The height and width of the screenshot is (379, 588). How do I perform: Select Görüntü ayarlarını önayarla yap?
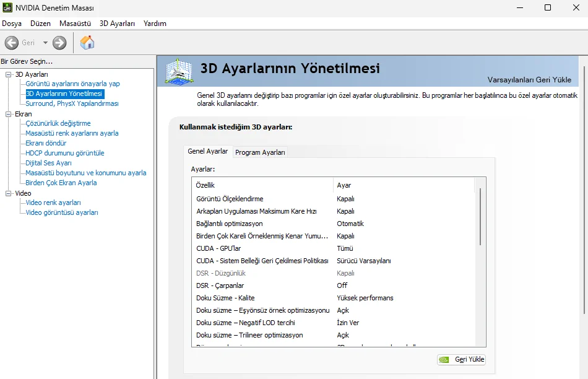[73, 84]
